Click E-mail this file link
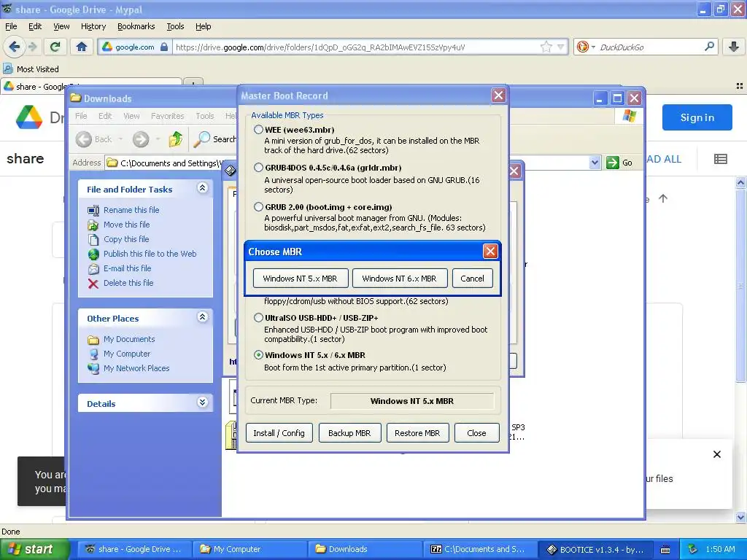The image size is (747, 560). pyautogui.click(x=127, y=268)
